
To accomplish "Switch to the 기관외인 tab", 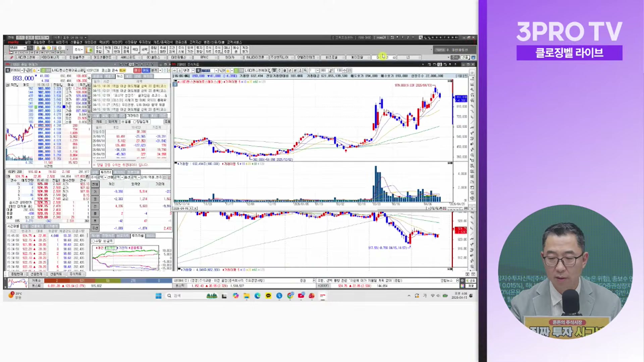I will click(x=133, y=116).
